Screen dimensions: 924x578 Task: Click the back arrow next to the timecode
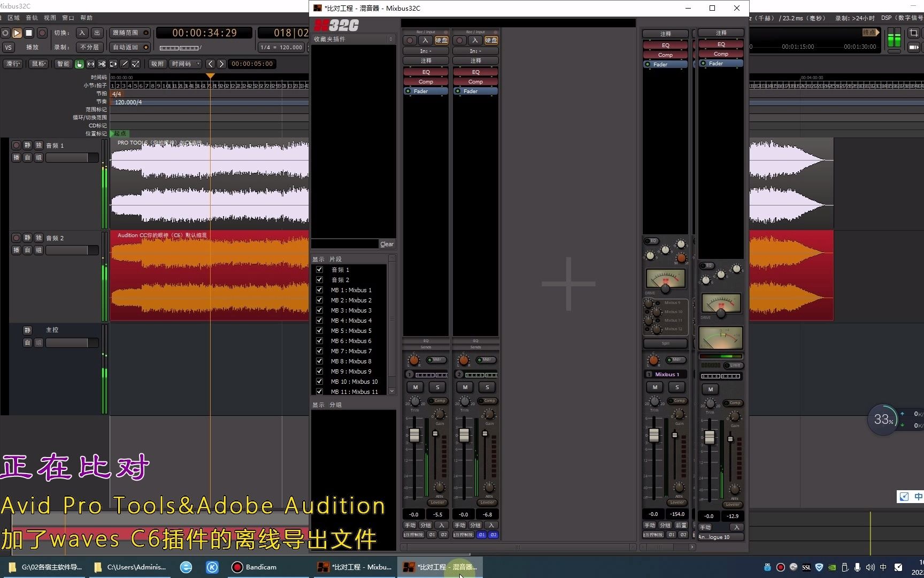tap(210, 64)
